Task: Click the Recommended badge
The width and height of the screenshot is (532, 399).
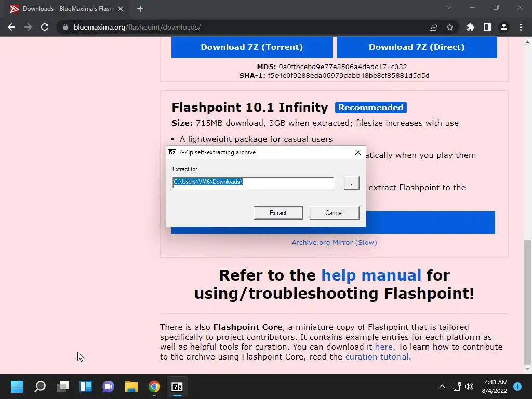Action: (371, 108)
